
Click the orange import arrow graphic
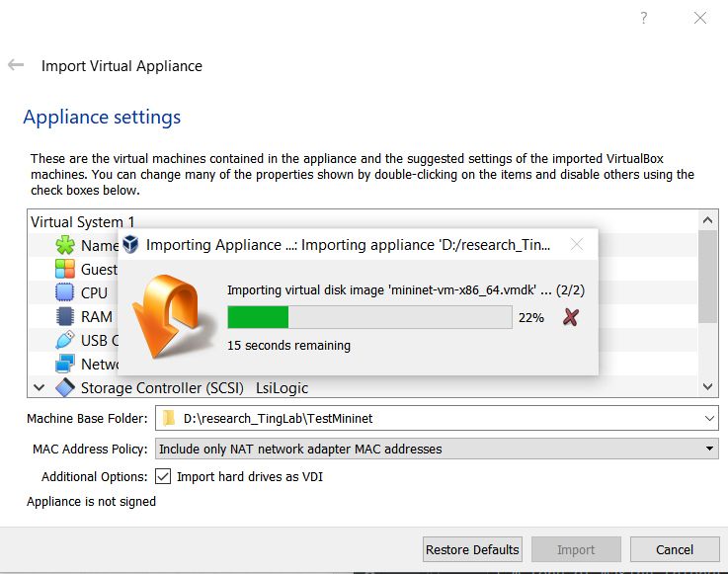click(x=172, y=317)
